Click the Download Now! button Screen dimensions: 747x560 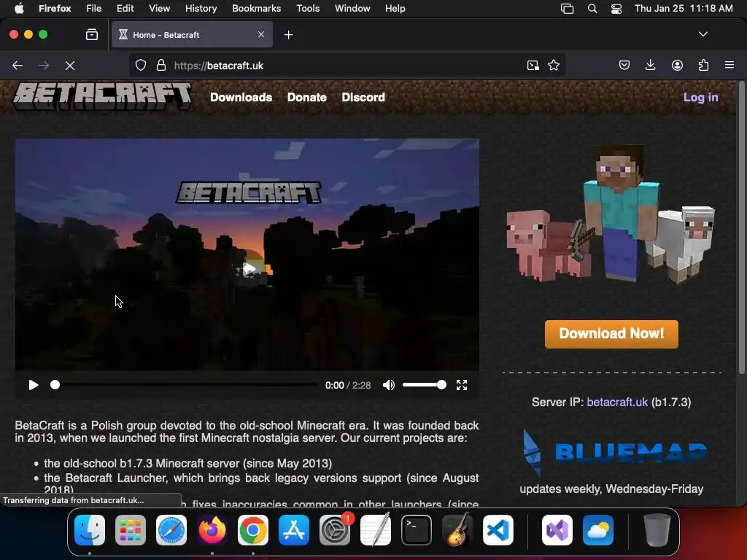611,334
